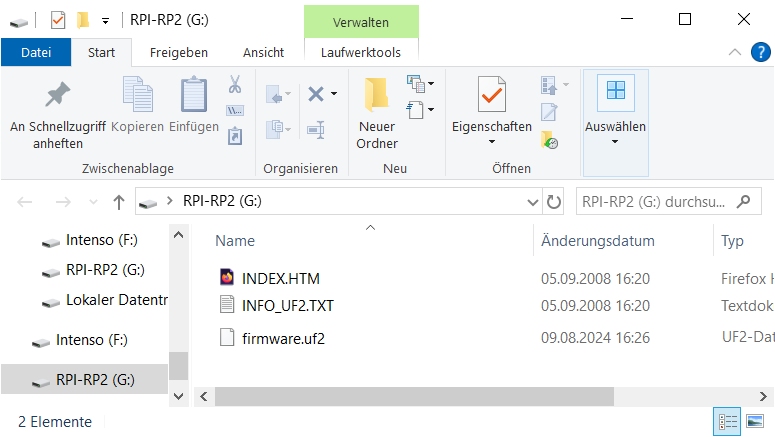Collapse the ribbon with the chevron
Screen dimensions: 775x437
(735, 52)
